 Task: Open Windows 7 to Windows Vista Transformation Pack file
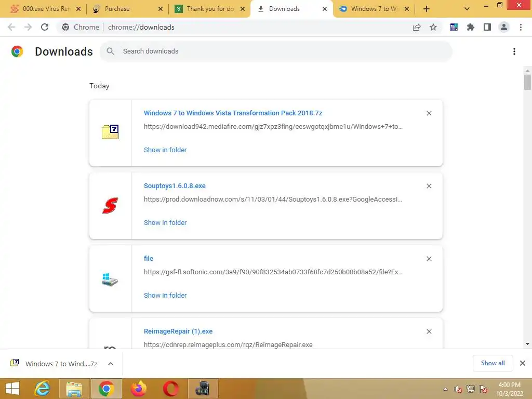click(x=233, y=113)
